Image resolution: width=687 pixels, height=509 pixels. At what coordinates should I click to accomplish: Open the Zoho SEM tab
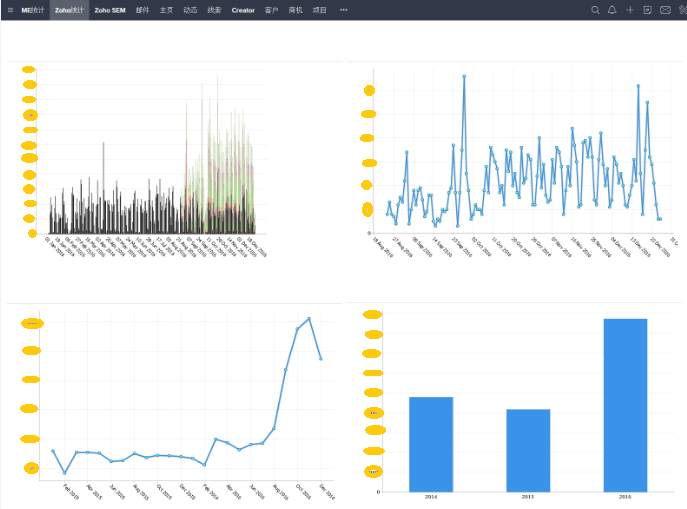tap(110, 10)
